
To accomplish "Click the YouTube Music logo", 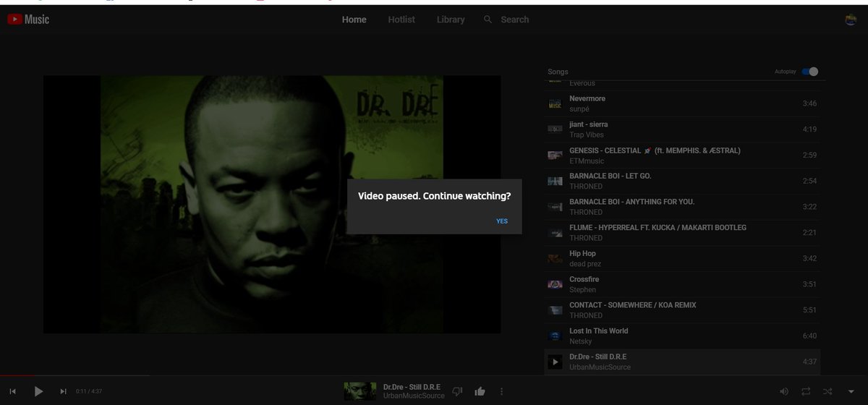I will point(28,20).
